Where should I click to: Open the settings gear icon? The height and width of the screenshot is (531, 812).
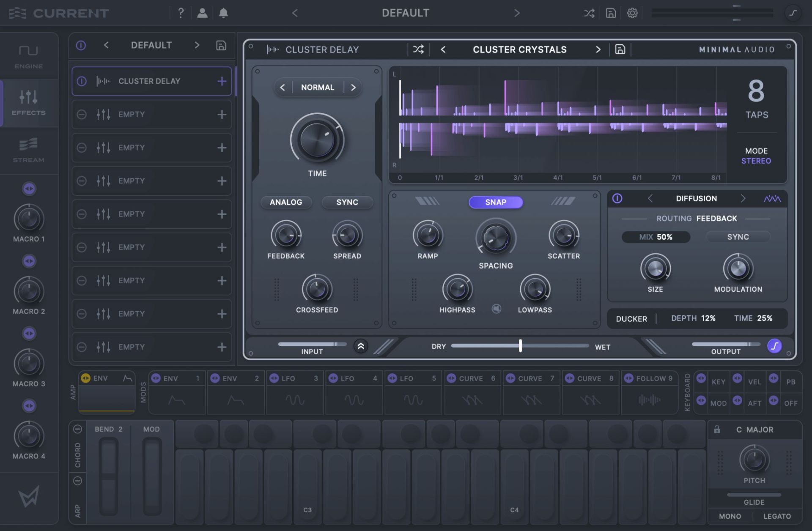pos(632,13)
